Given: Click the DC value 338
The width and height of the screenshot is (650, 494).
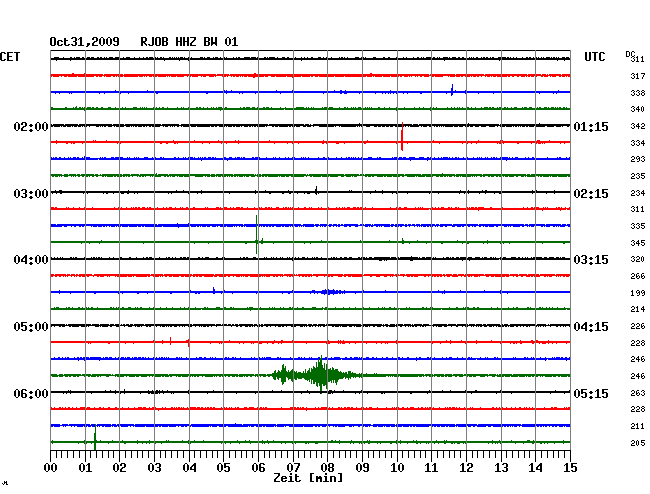Looking at the screenshot, I should (638, 93).
